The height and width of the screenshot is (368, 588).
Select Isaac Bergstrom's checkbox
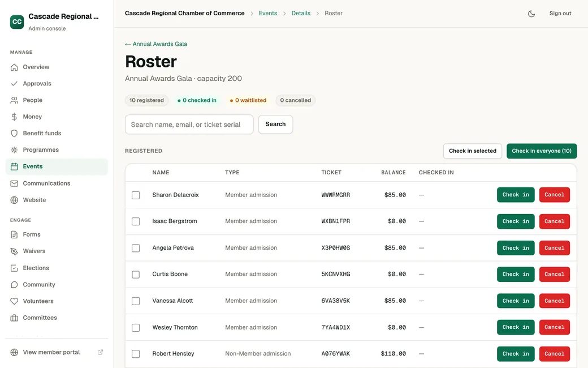[136, 221]
